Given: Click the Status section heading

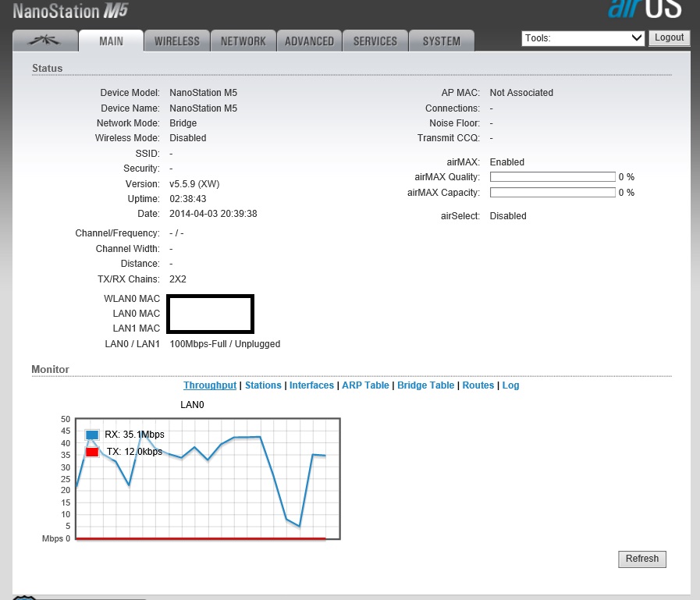Looking at the screenshot, I should tap(48, 69).
